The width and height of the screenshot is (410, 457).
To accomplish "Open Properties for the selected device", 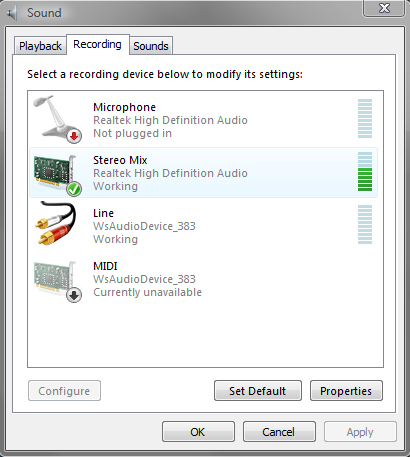I will point(346,391).
